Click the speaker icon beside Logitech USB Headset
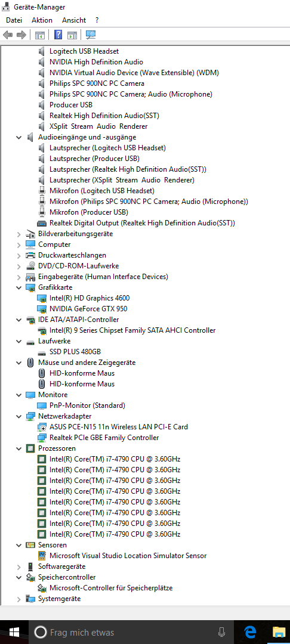The width and height of the screenshot is (290, 644). pyautogui.click(x=42, y=51)
